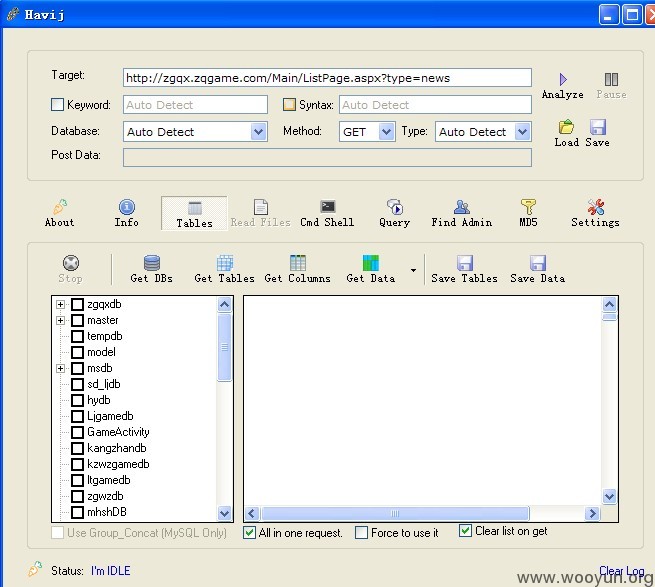
Task: Check the msdb database checkbox
Action: point(77,368)
